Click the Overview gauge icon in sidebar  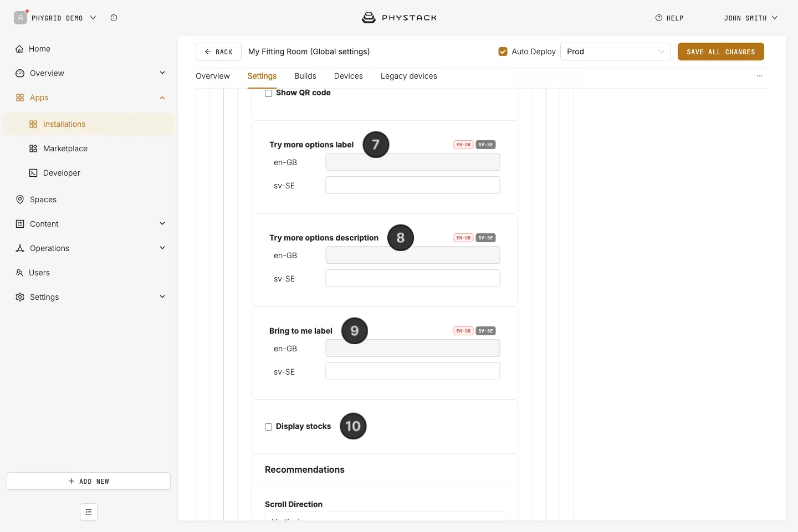pyautogui.click(x=20, y=73)
